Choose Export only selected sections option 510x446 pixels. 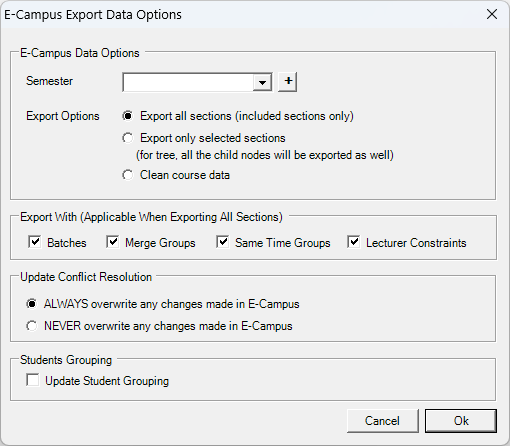coord(128,138)
